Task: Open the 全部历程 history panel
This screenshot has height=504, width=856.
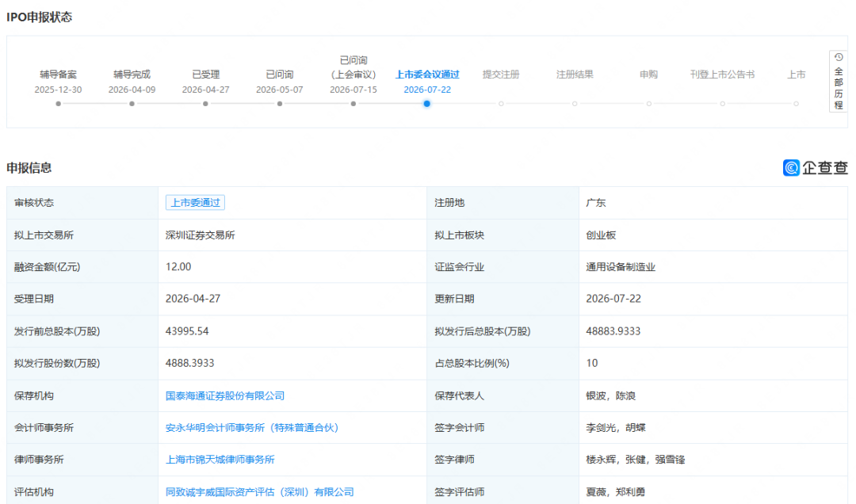Action: tap(839, 82)
